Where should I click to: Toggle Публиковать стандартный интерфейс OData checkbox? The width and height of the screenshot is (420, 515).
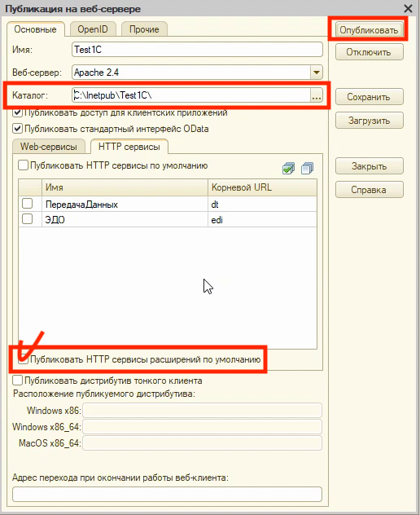pos(17,129)
